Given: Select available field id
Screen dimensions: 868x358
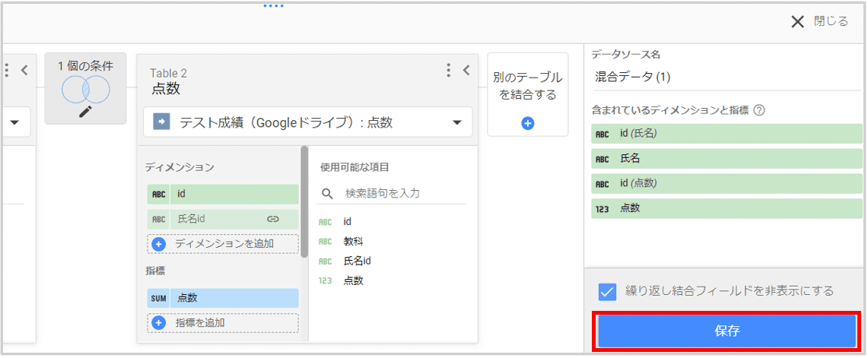Looking at the screenshot, I should [x=348, y=221].
